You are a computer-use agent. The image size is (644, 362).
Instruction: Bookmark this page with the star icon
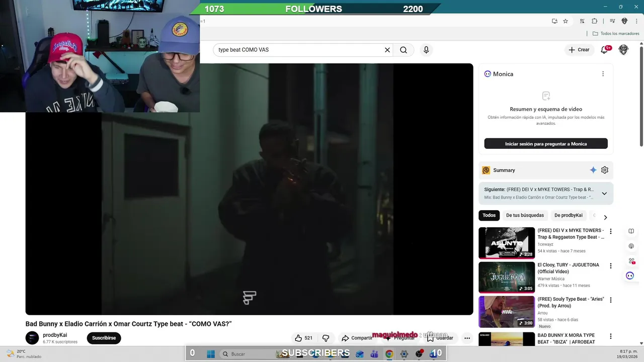point(566,21)
